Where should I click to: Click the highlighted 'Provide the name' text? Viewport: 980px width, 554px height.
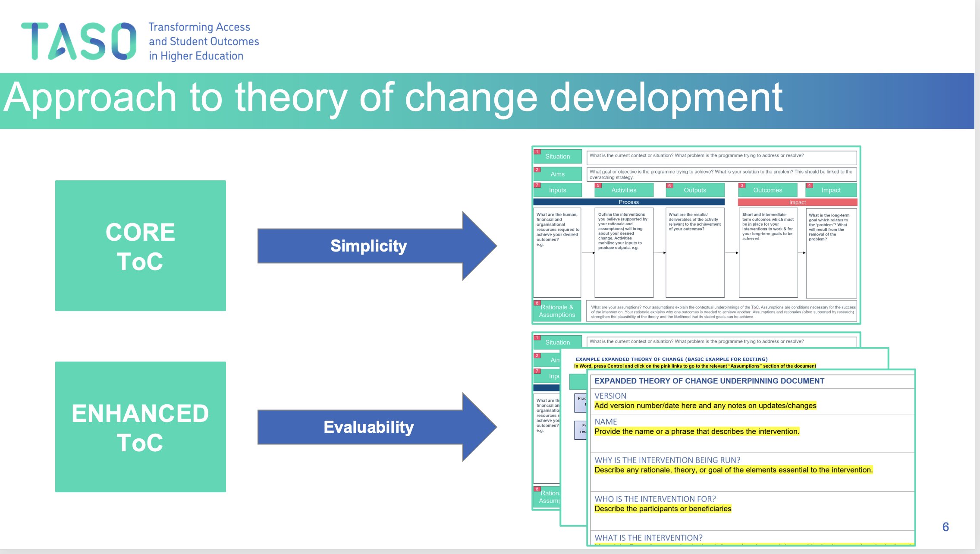pos(697,431)
